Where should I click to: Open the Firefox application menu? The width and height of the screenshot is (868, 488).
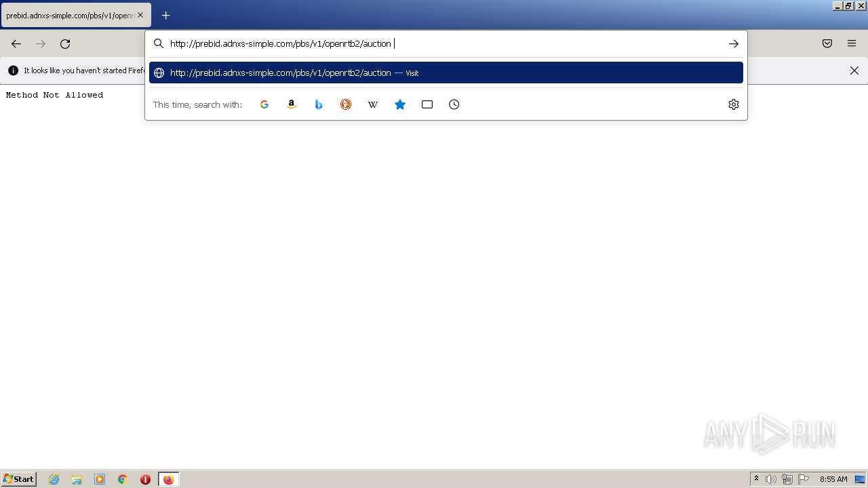point(852,43)
